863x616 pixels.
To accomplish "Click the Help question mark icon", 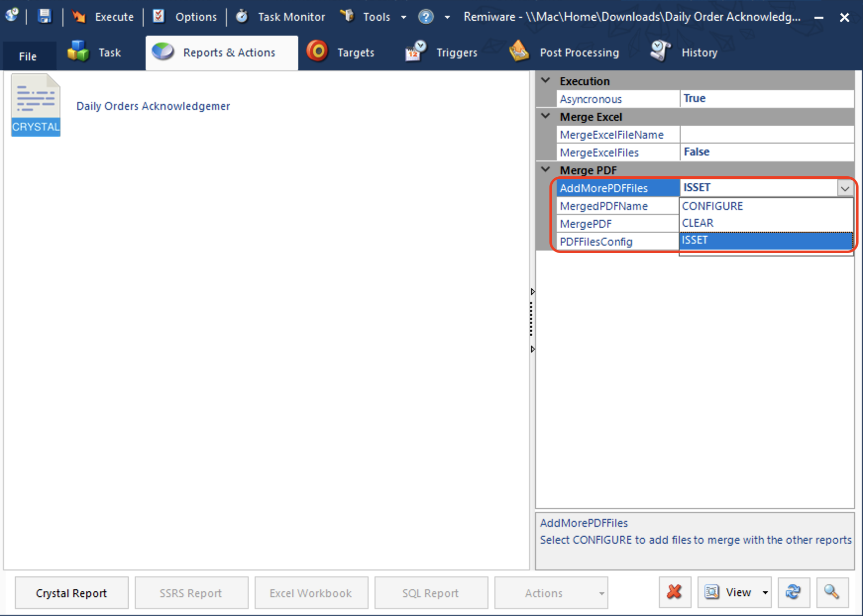I will pyautogui.click(x=426, y=17).
